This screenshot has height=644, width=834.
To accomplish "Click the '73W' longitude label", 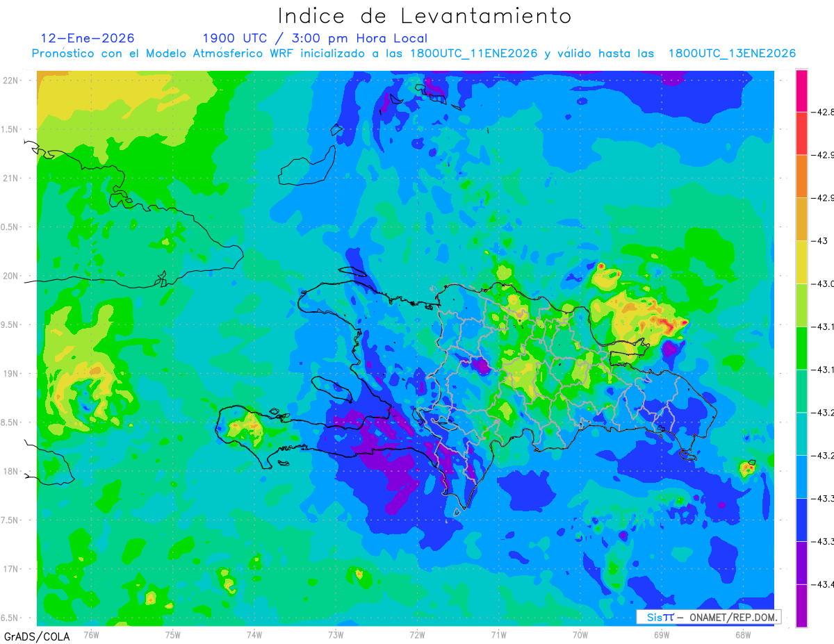I will point(336,634).
